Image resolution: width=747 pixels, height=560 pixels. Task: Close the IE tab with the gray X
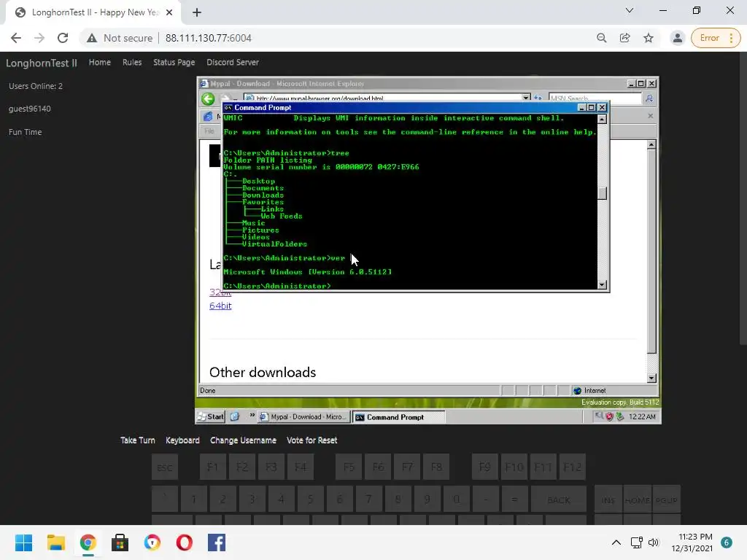pyautogui.click(x=650, y=116)
